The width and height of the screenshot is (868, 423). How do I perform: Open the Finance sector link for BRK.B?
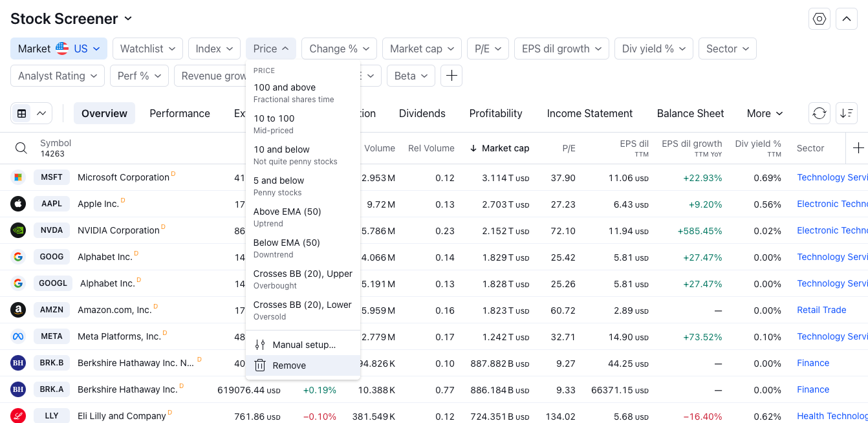click(813, 363)
